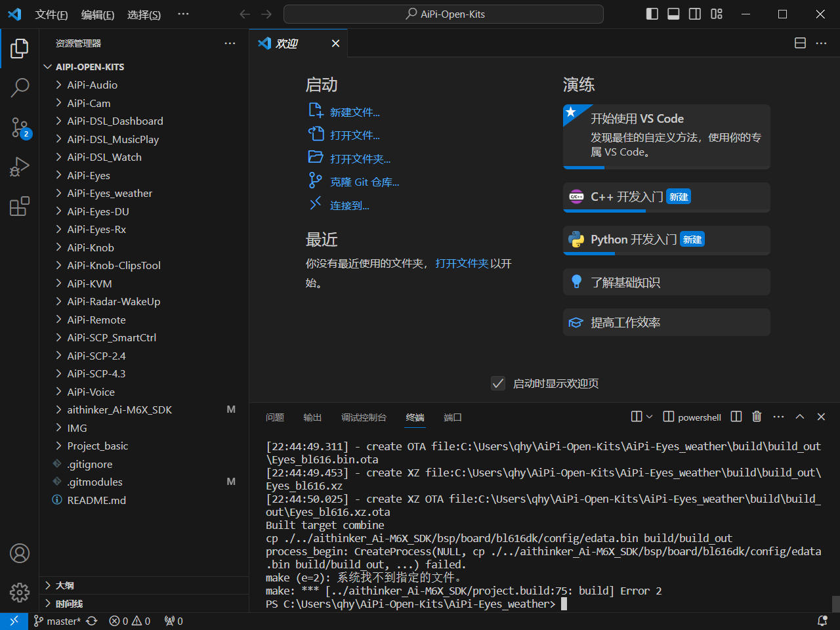The image size is (840, 630).
Task: Switch to the 调试控制台 tab
Action: pos(364,417)
